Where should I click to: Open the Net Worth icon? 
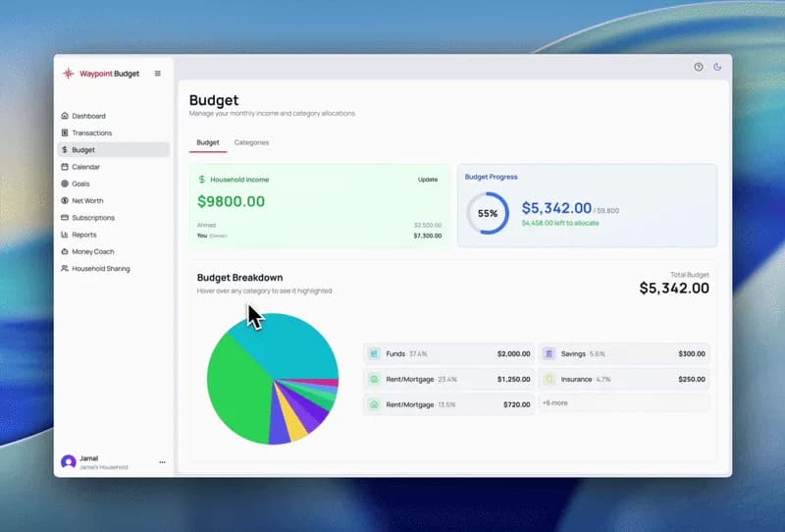[65, 200]
